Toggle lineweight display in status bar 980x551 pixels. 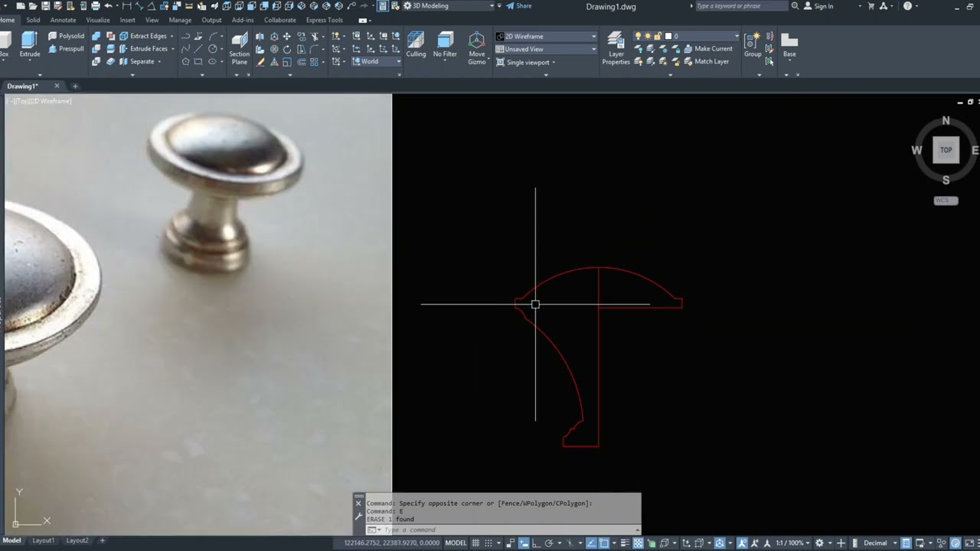(x=625, y=543)
